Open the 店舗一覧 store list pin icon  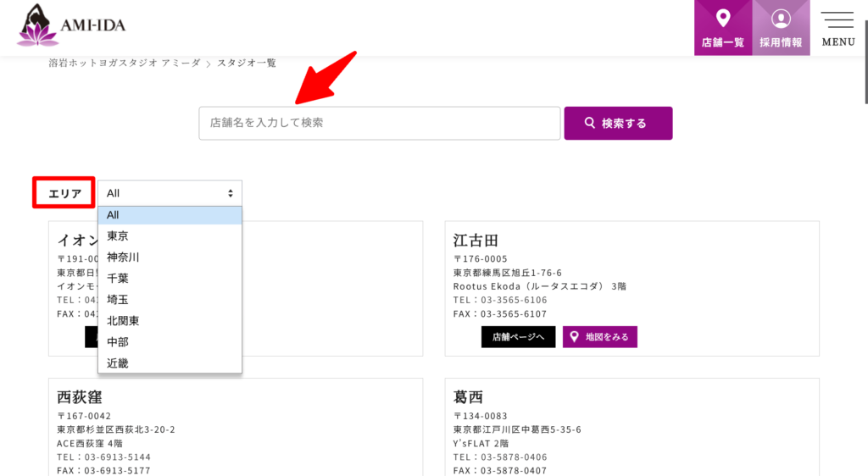pos(722,19)
